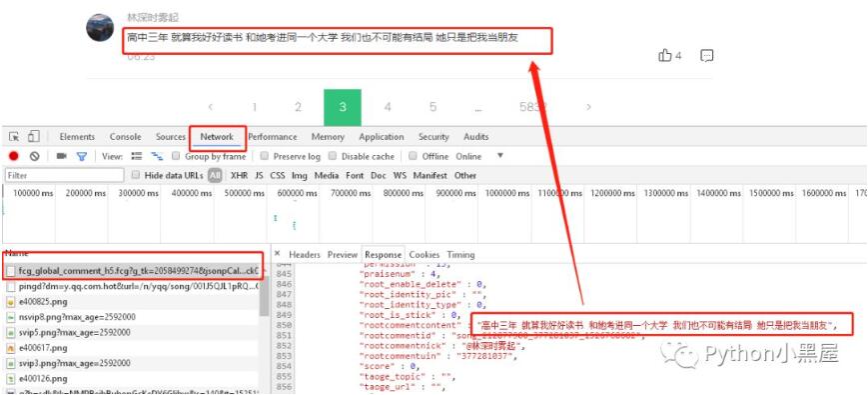Toggle the device toolbar icon
The image size is (868, 395).
pyautogui.click(x=34, y=136)
